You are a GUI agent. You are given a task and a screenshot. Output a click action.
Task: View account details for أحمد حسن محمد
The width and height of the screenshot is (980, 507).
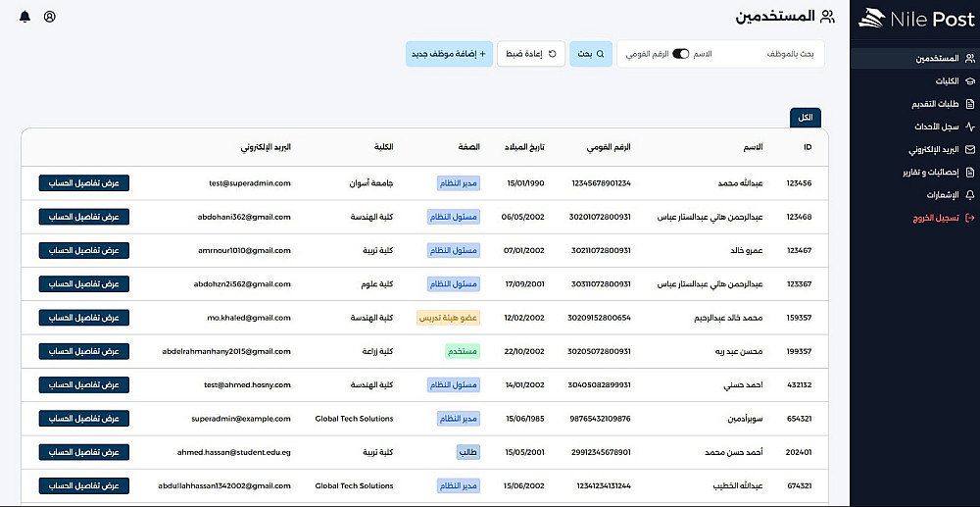click(83, 452)
